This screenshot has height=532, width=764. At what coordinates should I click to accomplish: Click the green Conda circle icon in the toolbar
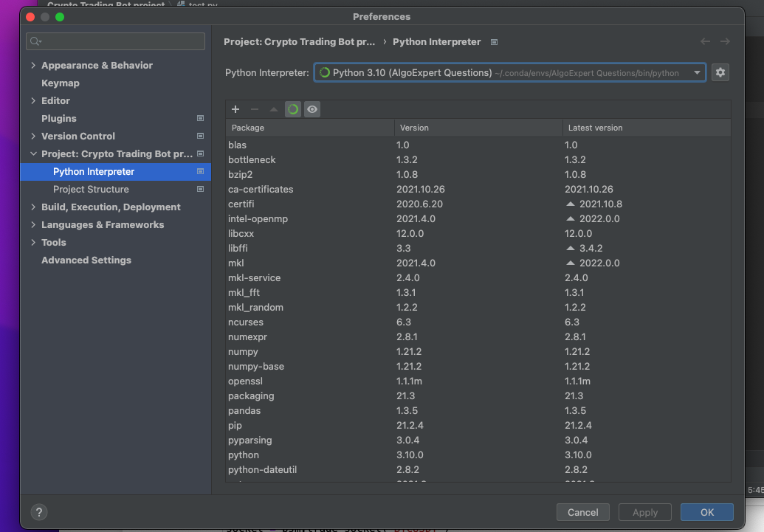click(293, 109)
